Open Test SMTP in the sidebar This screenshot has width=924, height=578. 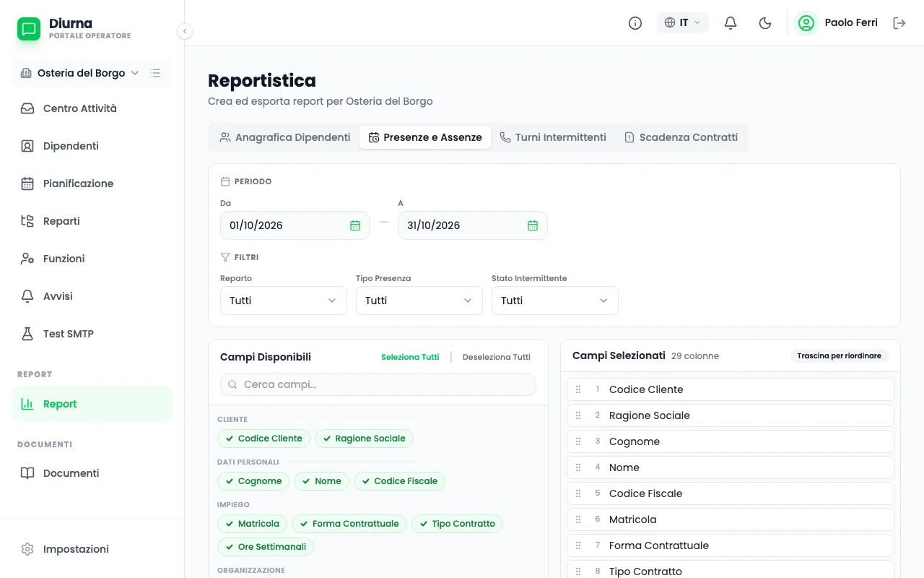click(x=92, y=334)
